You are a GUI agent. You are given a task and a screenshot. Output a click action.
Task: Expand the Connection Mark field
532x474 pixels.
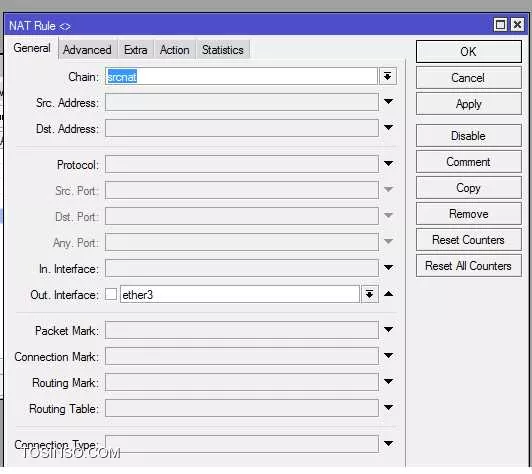[388, 356]
